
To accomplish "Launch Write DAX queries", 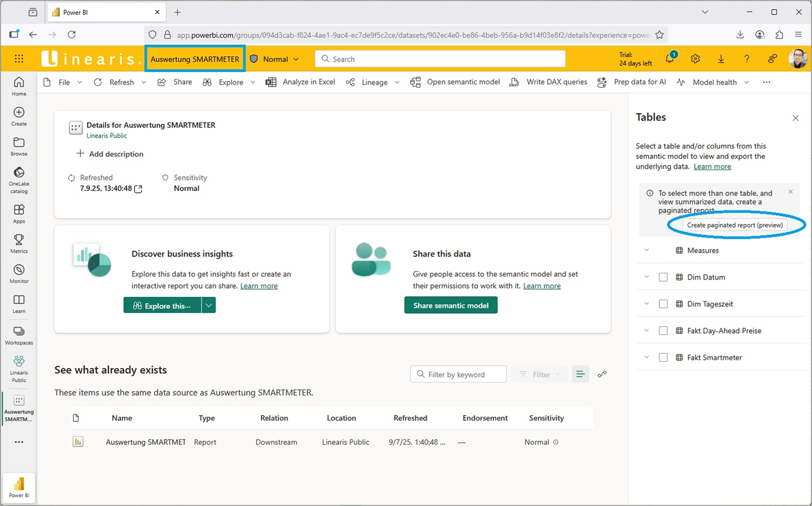I will pos(514,82).
